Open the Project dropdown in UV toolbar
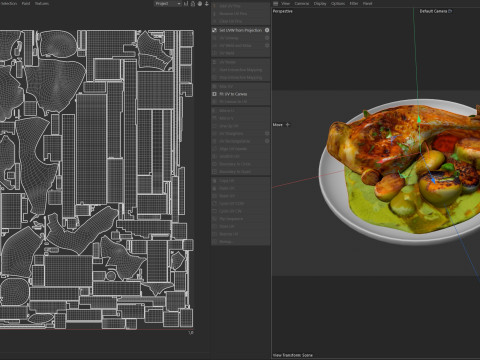 click(x=168, y=4)
